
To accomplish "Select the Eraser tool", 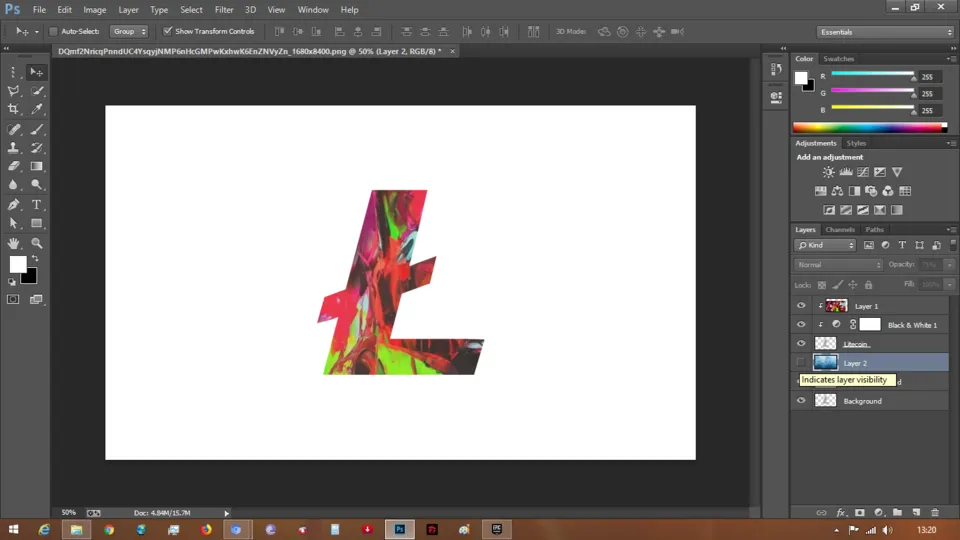I will 13,166.
